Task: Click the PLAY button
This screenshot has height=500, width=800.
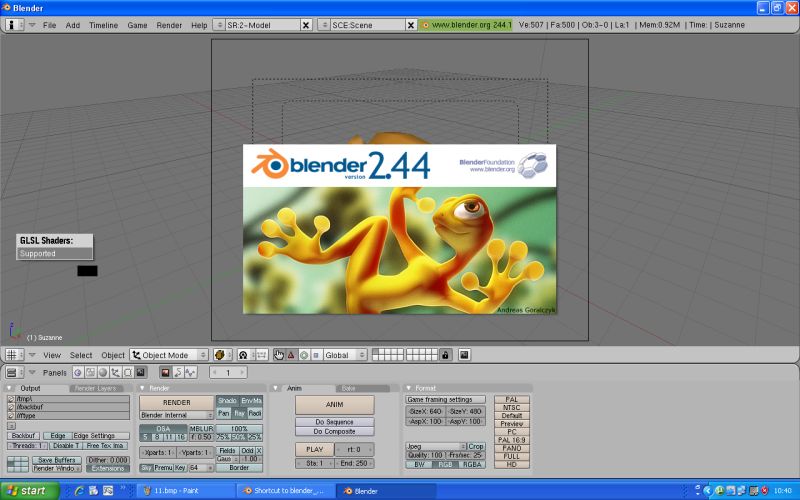Action: (314, 449)
